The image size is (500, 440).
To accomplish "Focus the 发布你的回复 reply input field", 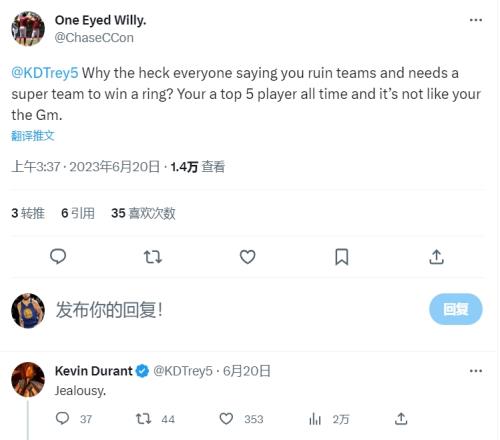I will tap(233, 310).
